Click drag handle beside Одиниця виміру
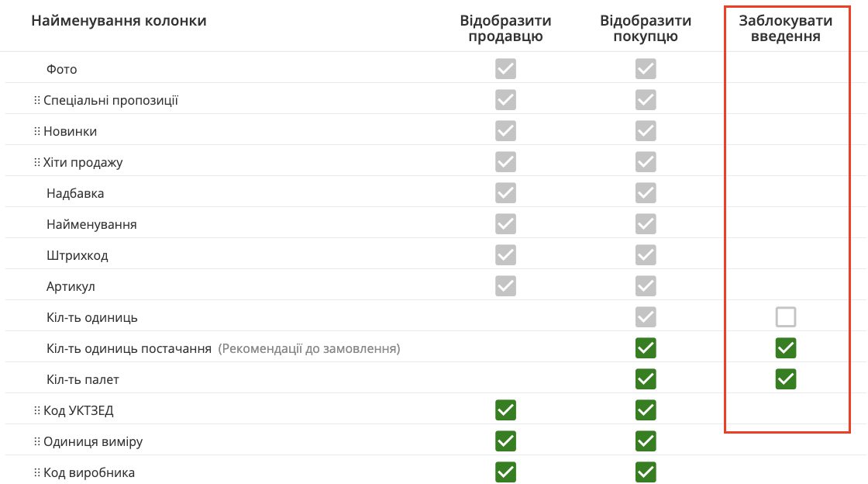Image resolution: width=868 pixels, height=484 pixels. tap(36, 441)
